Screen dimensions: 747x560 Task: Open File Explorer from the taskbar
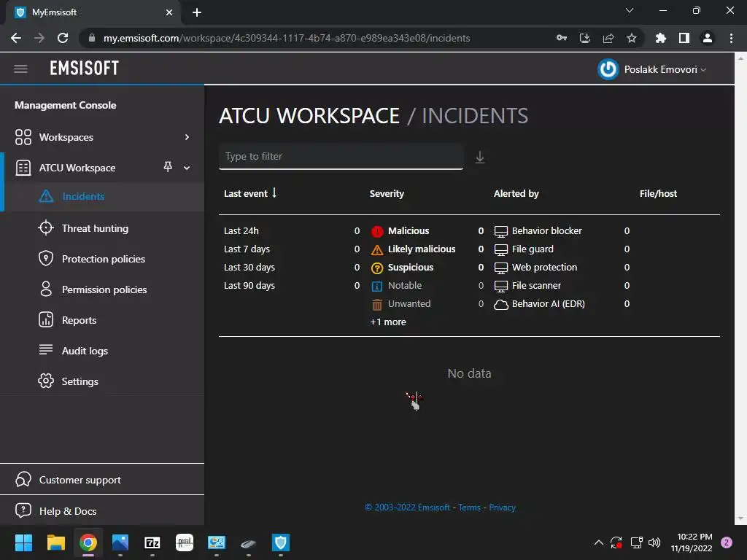click(x=55, y=542)
